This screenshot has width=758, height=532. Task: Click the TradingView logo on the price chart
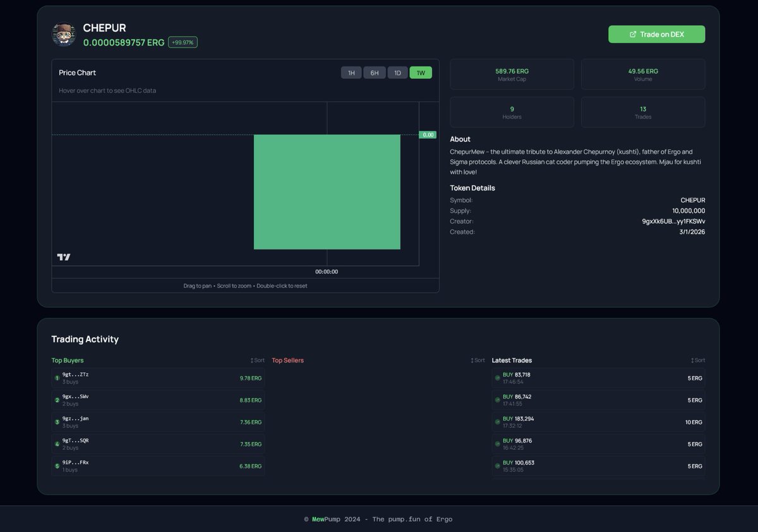point(64,257)
